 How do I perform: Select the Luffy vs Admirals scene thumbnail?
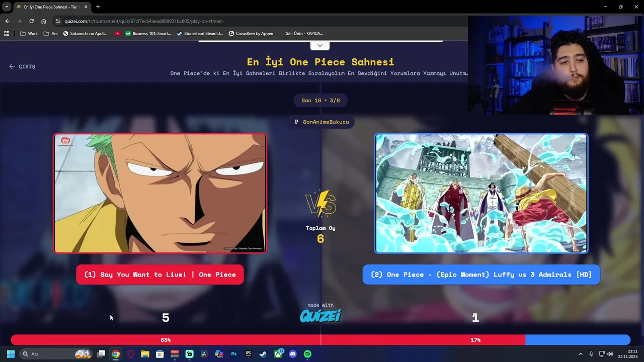coord(481,193)
